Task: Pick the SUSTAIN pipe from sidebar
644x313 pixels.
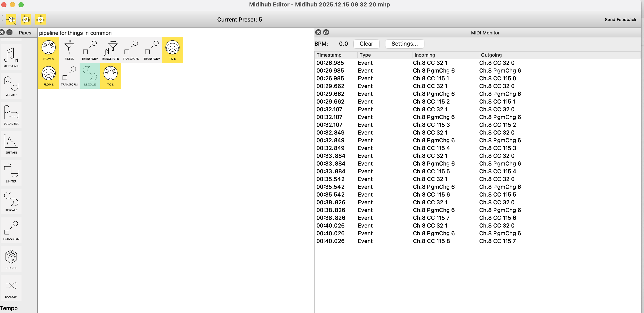Action: [11, 144]
